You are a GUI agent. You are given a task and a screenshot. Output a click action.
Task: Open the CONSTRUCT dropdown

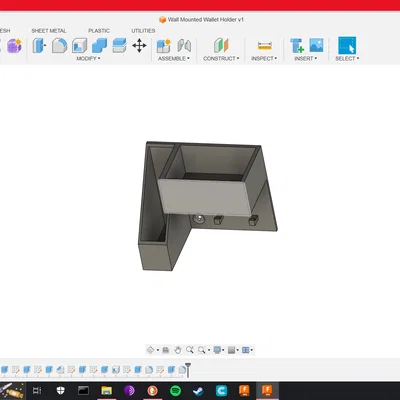click(221, 58)
